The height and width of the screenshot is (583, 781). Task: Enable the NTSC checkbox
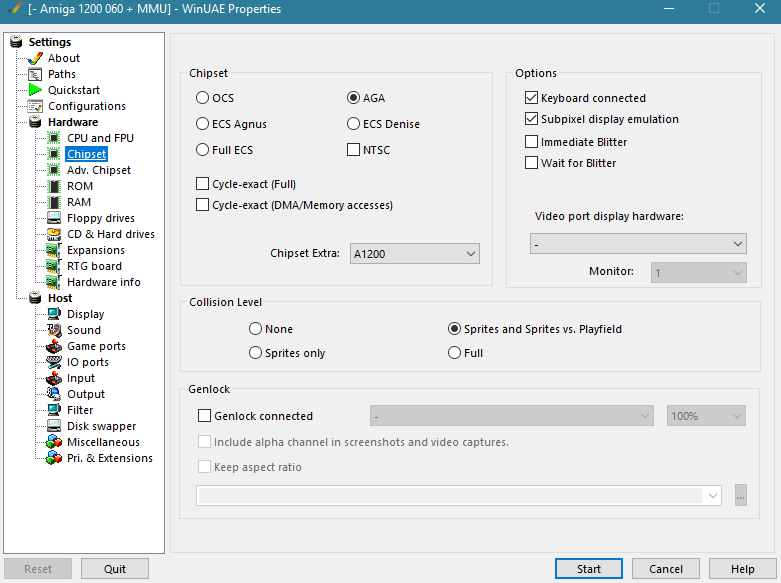tap(353, 149)
